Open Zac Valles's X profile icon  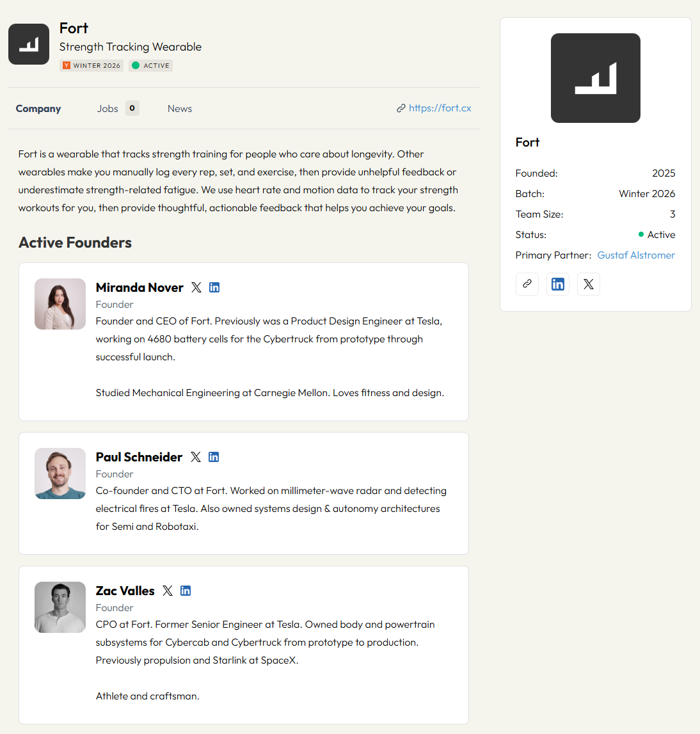(168, 591)
